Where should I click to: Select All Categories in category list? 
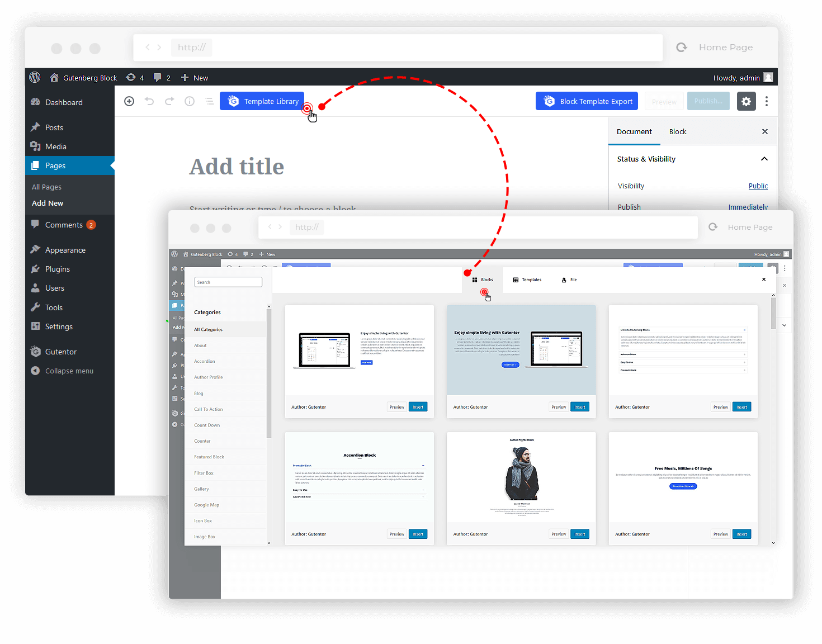coord(225,330)
